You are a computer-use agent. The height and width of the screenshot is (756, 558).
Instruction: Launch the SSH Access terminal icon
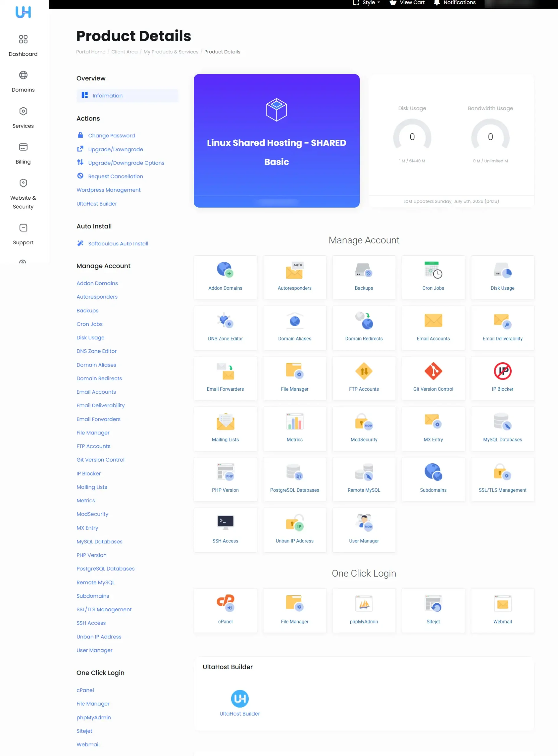(x=225, y=522)
